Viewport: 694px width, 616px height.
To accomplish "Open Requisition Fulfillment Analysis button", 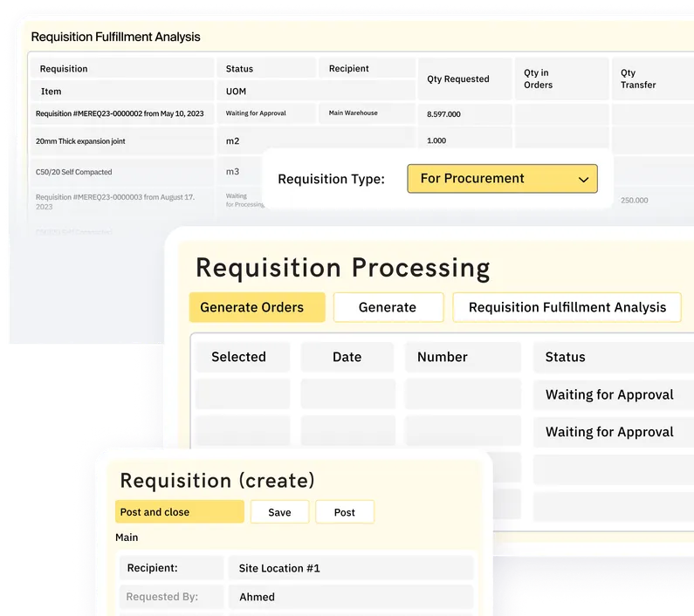I will pyautogui.click(x=567, y=307).
